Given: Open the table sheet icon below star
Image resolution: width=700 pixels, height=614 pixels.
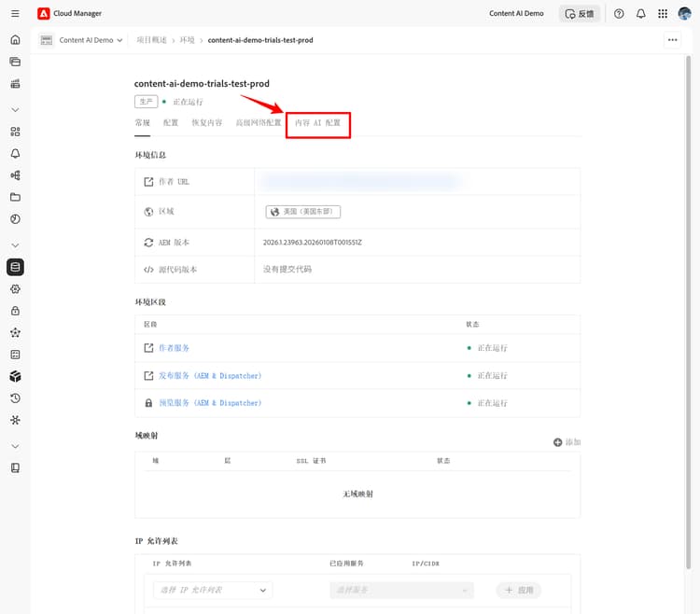Looking at the screenshot, I should point(15,355).
